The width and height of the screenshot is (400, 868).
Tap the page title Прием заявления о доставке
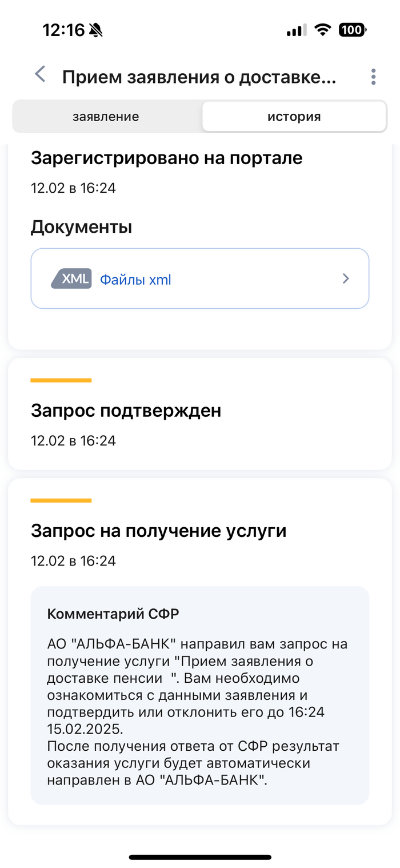click(x=199, y=77)
